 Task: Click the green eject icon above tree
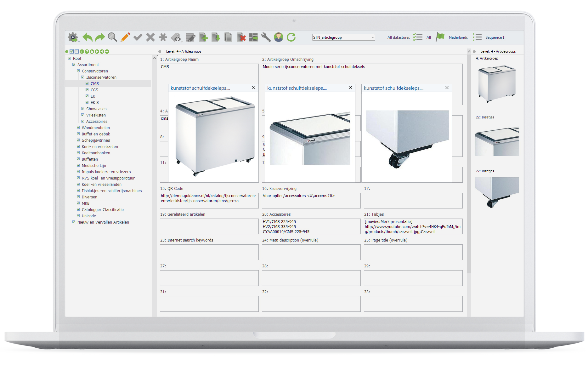(x=92, y=52)
